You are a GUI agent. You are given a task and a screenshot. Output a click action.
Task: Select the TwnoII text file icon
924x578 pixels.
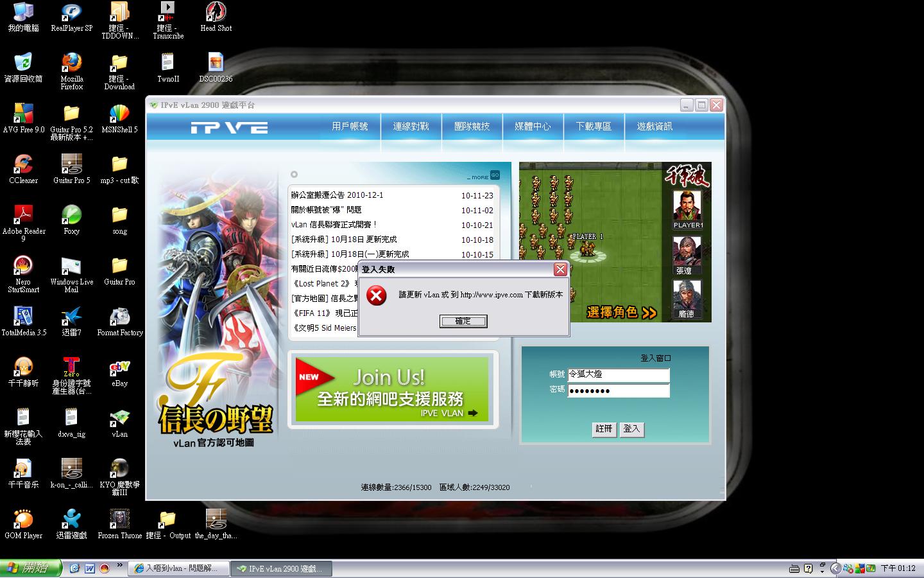167,68
